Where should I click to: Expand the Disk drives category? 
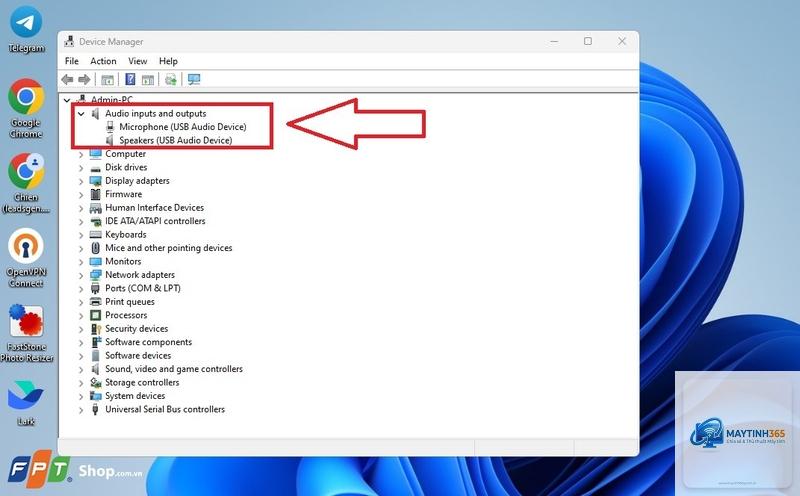(x=81, y=168)
